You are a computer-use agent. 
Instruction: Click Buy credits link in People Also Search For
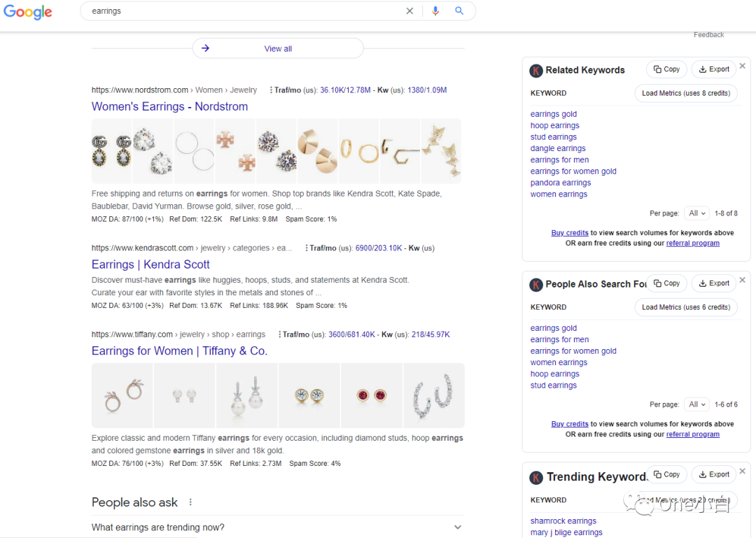(x=570, y=424)
